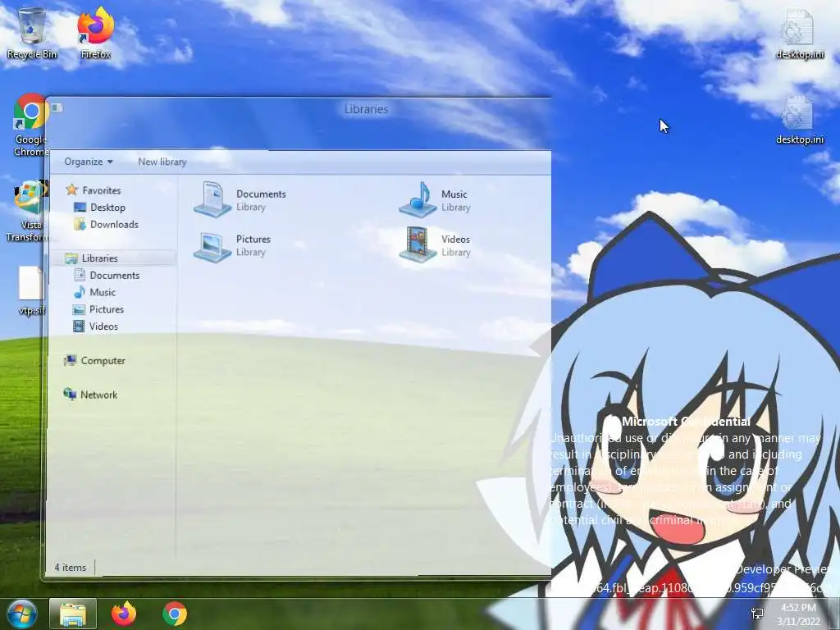Image resolution: width=840 pixels, height=630 pixels.
Task: Select Desktop under Favorites
Action: click(107, 208)
